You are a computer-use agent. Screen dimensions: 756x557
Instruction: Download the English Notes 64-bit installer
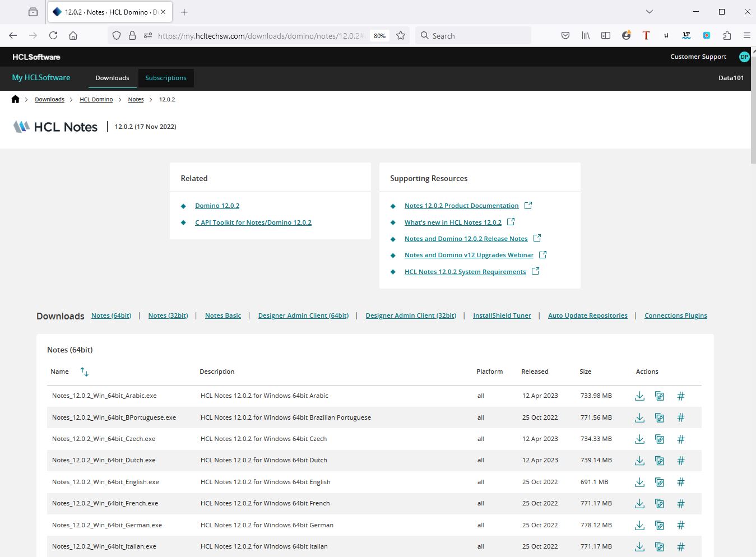tap(639, 482)
